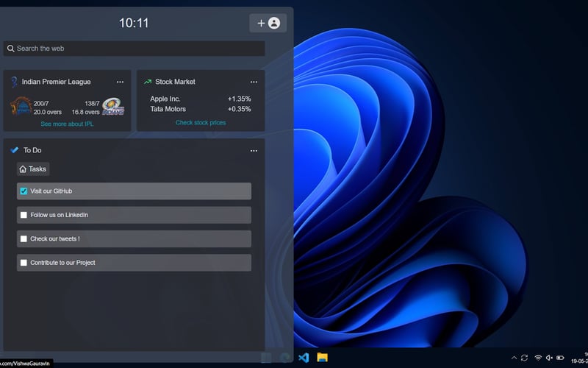The height and width of the screenshot is (368, 588).
Task: Click the +0.35% stock change value
Action: [240, 109]
